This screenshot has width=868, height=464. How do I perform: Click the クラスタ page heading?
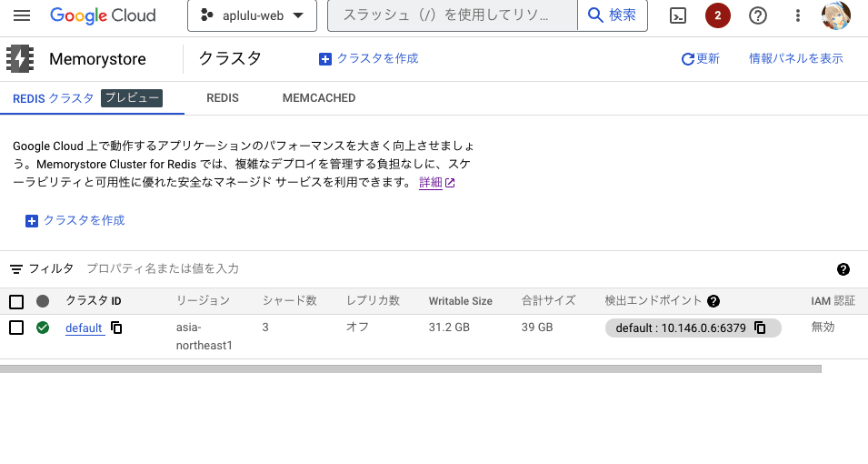(x=230, y=59)
